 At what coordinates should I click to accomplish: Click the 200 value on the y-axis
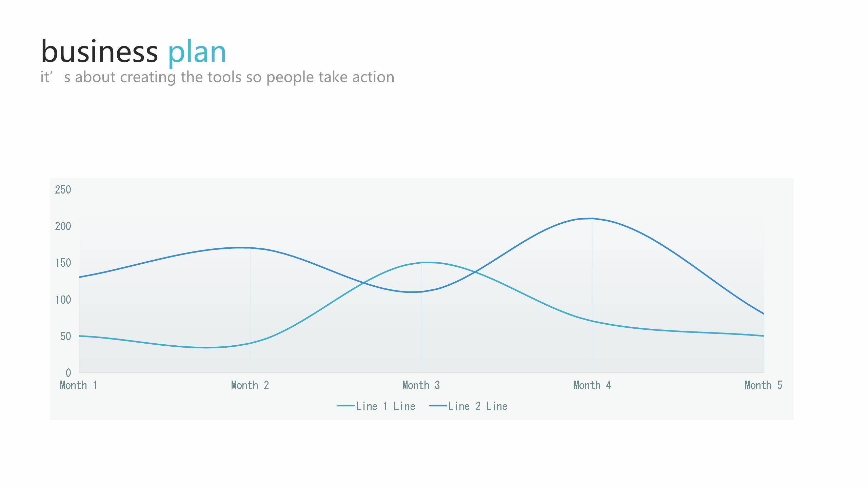pyautogui.click(x=63, y=226)
